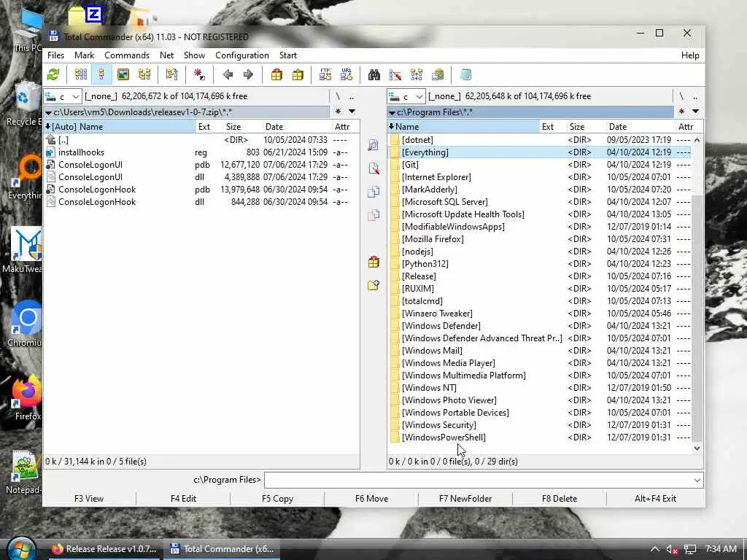
Task: Go to right panel parent directory dots
Action: [695, 96]
